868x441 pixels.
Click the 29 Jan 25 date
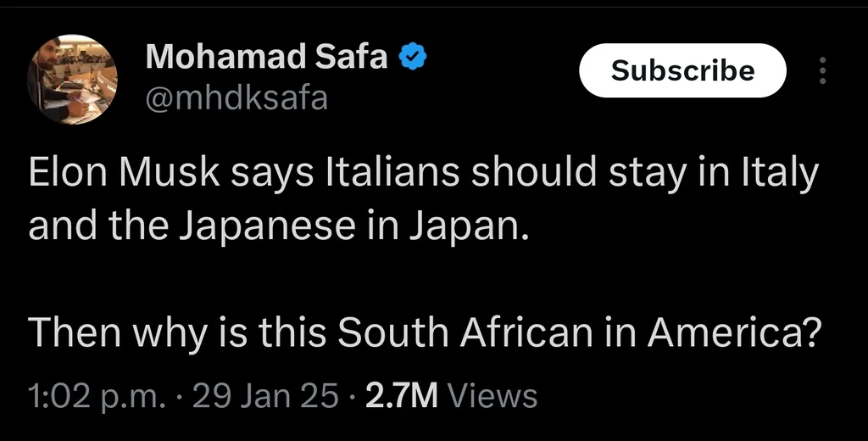tap(265, 396)
